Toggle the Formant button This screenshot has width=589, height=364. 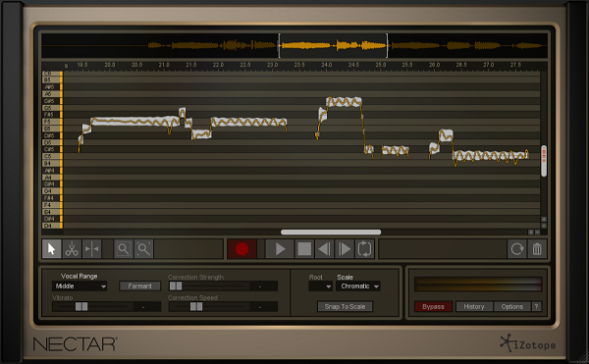[x=139, y=286]
